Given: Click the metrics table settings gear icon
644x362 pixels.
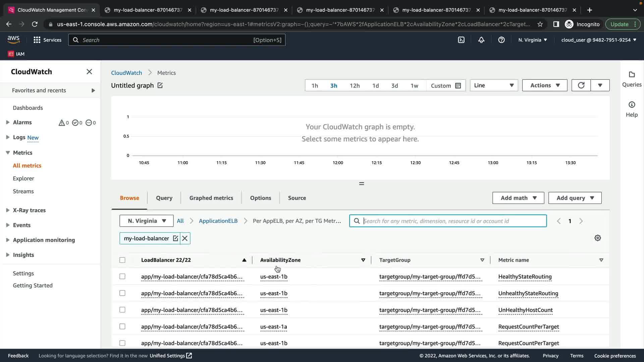Looking at the screenshot, I should pos(597,238).
